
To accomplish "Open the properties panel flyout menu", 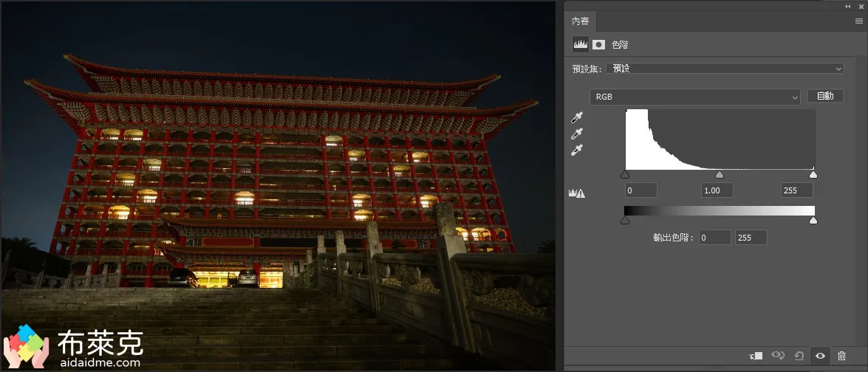I will coord(858,21).
